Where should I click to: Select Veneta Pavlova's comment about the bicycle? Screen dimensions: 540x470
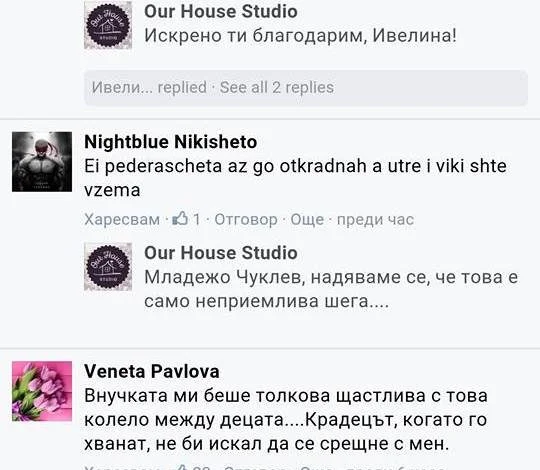tap(286, 419)
